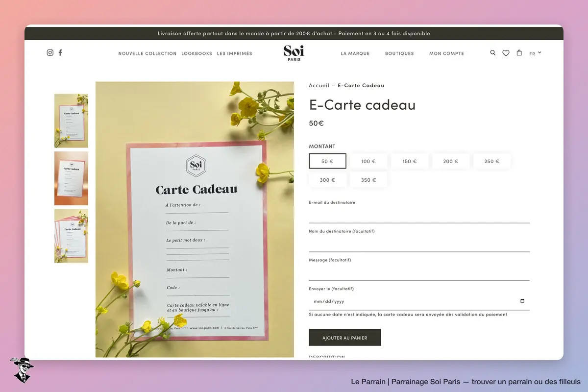
Task: Expand the FR language dropdown
Action: pyautogui.click(x=535, y=53)
